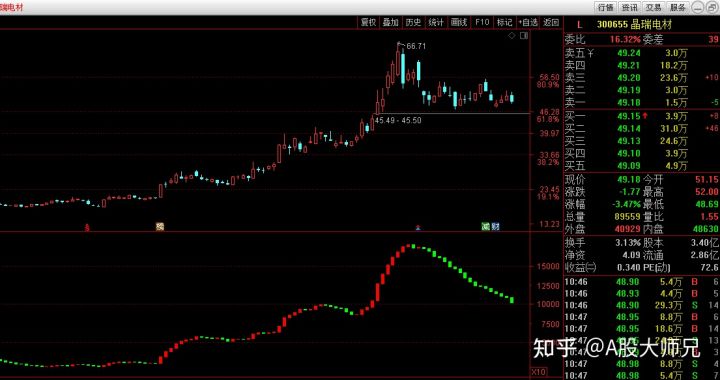The width and height of the screenshot is (720, 380).
Task: Open the 资讯 information menu
Action: [x=629, y=7]
